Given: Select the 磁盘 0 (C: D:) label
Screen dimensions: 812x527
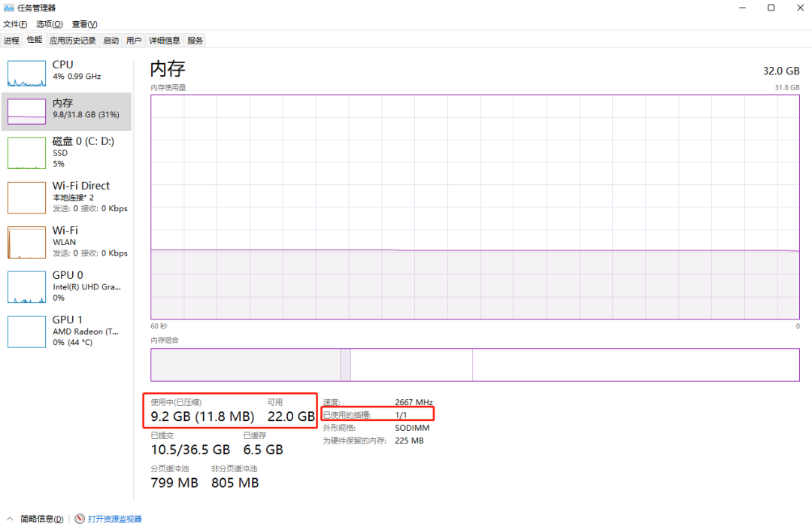Looking at the screenshot, I should click(x=83, y=141).
